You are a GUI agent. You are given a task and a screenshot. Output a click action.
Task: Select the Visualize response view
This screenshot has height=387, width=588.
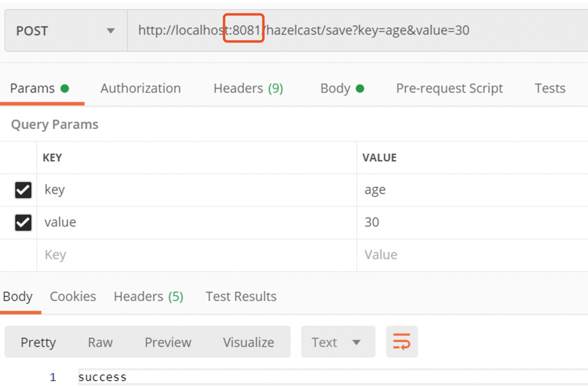pyautogui.click(x=248, y=342)
